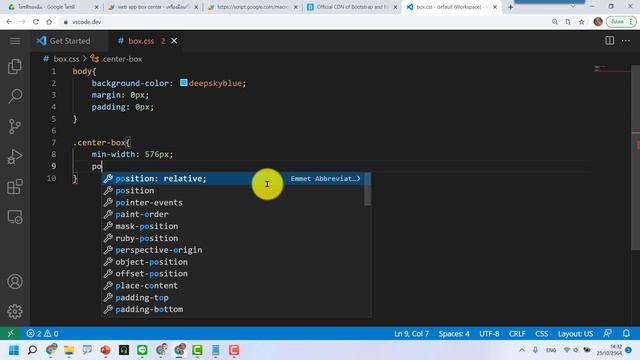Image resolution: width=640 pixels, height=360 pixels.
Task: Switch to the 'Official CDN of Bootstrap' tab
Action: [x=351, y=7]
